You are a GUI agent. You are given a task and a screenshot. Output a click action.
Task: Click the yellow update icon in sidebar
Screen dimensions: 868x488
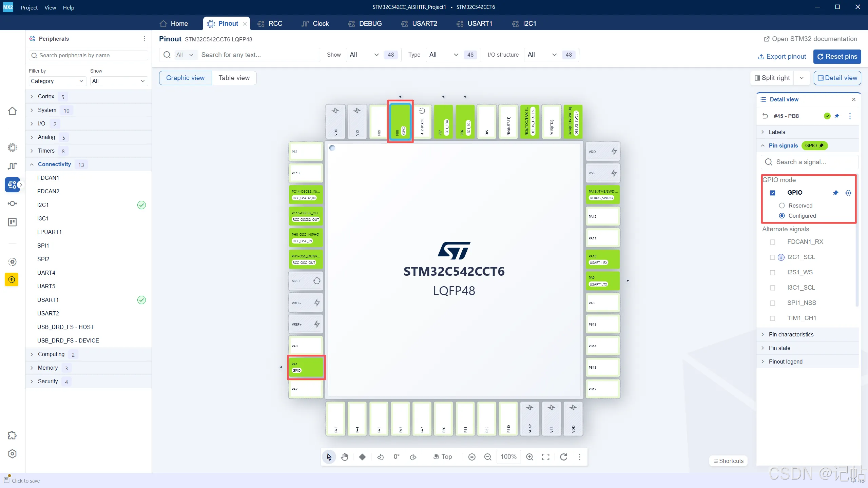point(12,279)
